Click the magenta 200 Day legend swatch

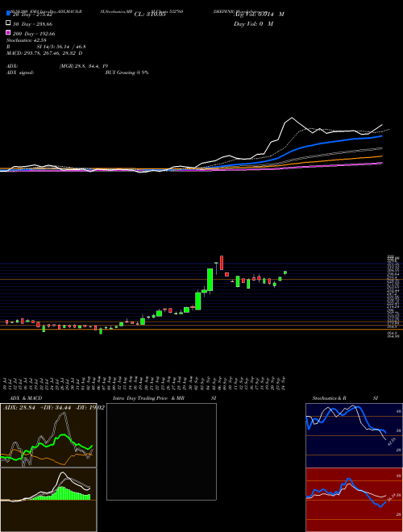pos(8,32)
